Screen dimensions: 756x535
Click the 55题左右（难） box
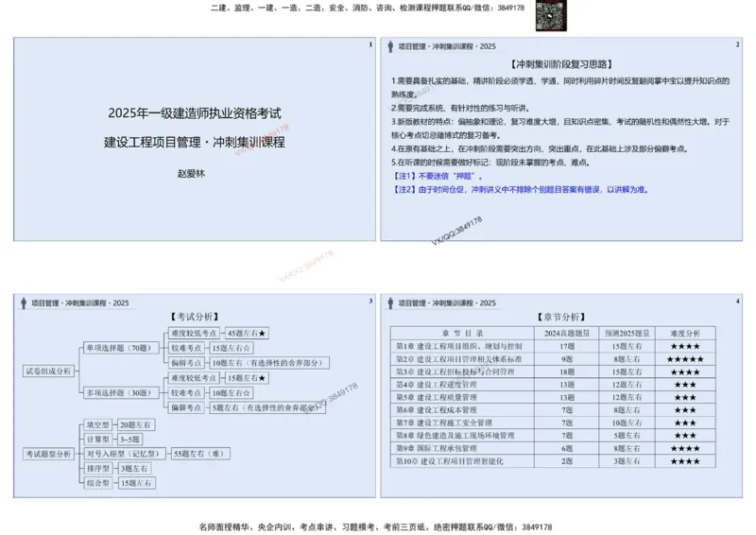(x=200, y=454)
